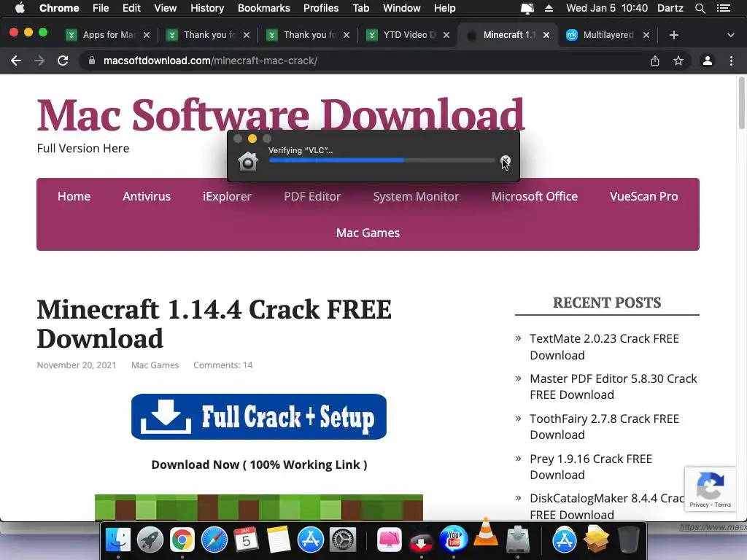This screenshot has height=560, width=747.
Task: Switch to the YTD Video tab
Action: click(409, 35)
